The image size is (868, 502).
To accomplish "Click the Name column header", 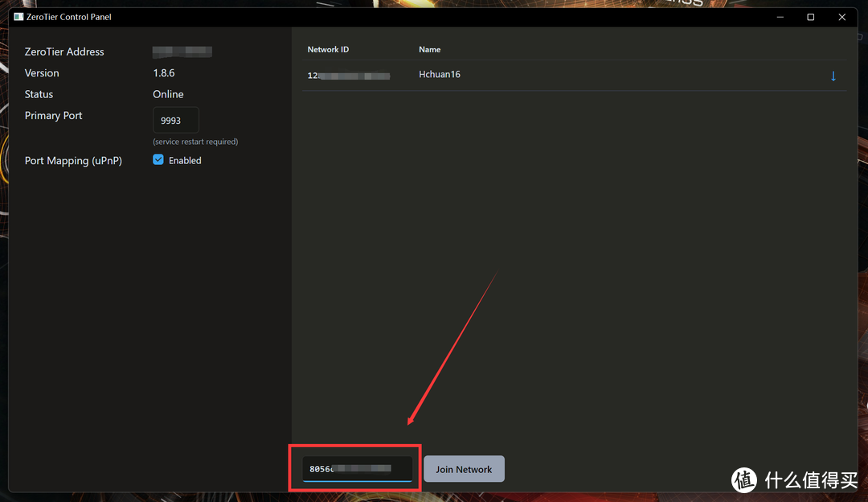I will pyautogui.click(x=429, y=49).
